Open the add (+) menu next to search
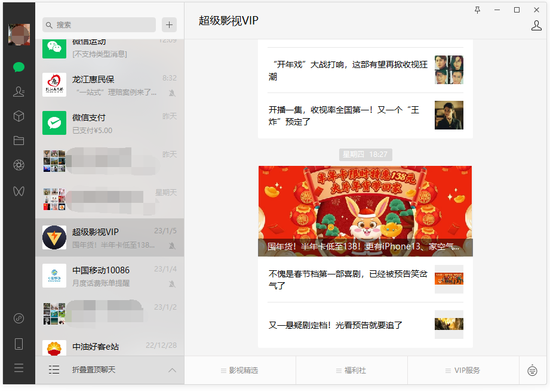 coord(169,24)
